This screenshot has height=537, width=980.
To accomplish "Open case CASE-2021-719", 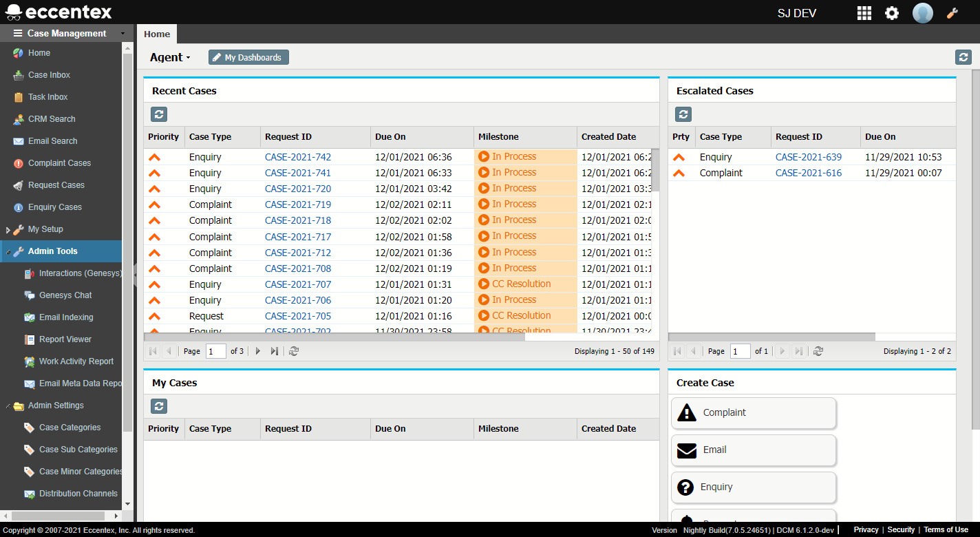I will [x=298, y=204].
